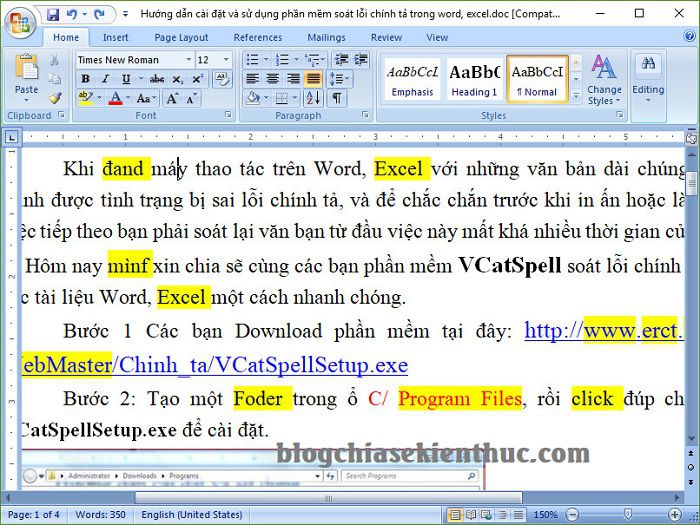The height and width of the screenshot is (525, 700).
Task: Apply Normal style
Action: click(537, 79)
